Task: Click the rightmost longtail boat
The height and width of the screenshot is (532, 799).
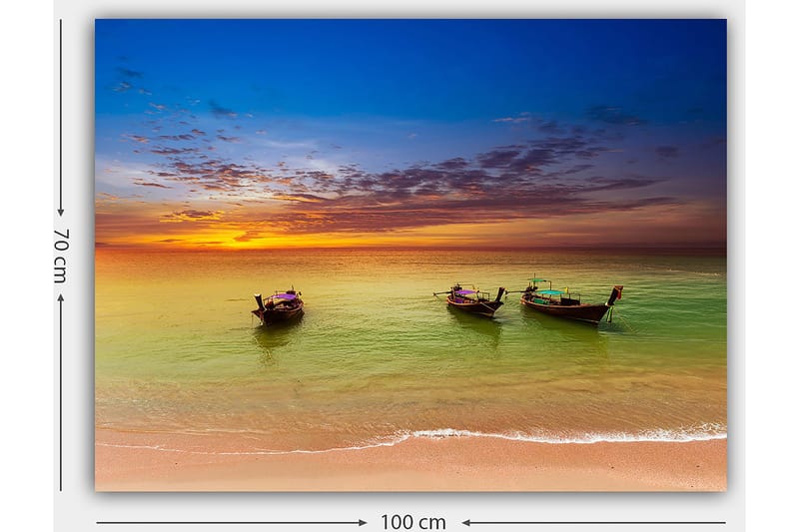Action: click(567, 304)
